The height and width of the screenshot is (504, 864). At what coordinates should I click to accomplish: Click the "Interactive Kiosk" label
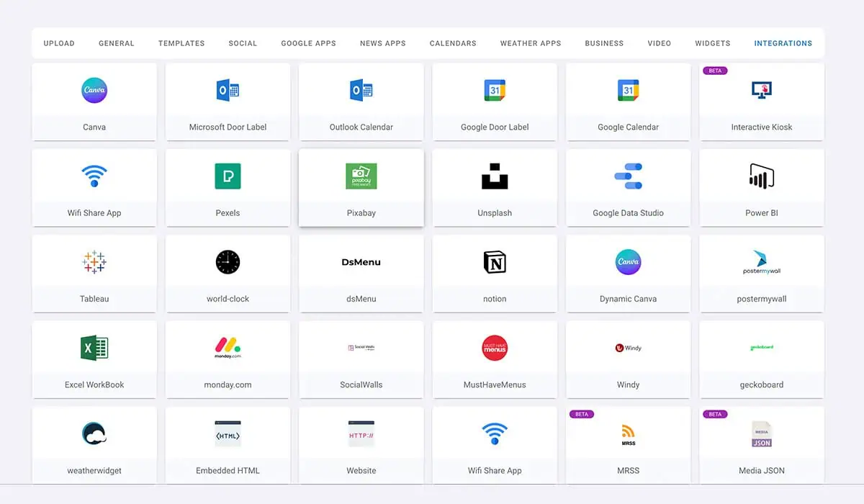[x=762, y=127]
